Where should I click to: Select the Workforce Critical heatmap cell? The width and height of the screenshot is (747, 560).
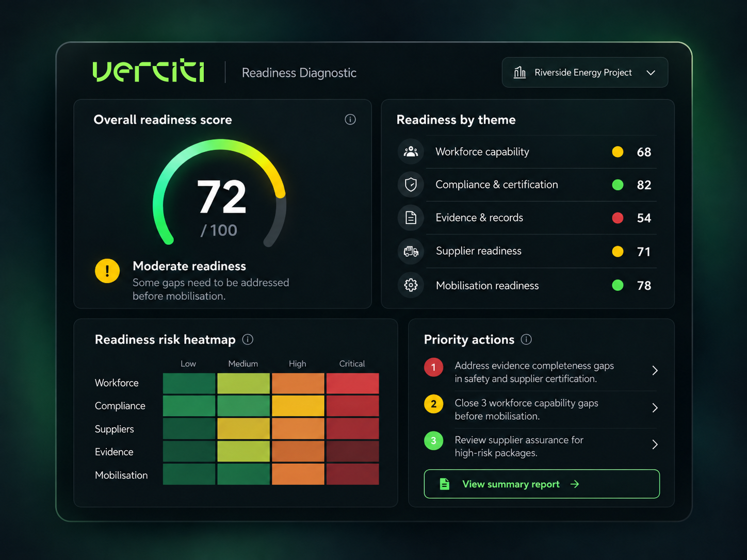tap(352, 383)
